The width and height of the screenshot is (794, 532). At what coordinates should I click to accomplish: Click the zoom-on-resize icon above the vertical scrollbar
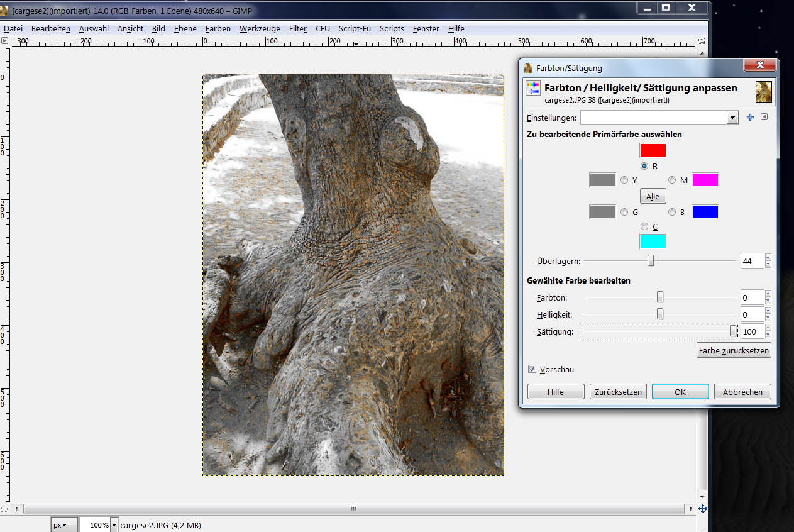pos(702,41)
